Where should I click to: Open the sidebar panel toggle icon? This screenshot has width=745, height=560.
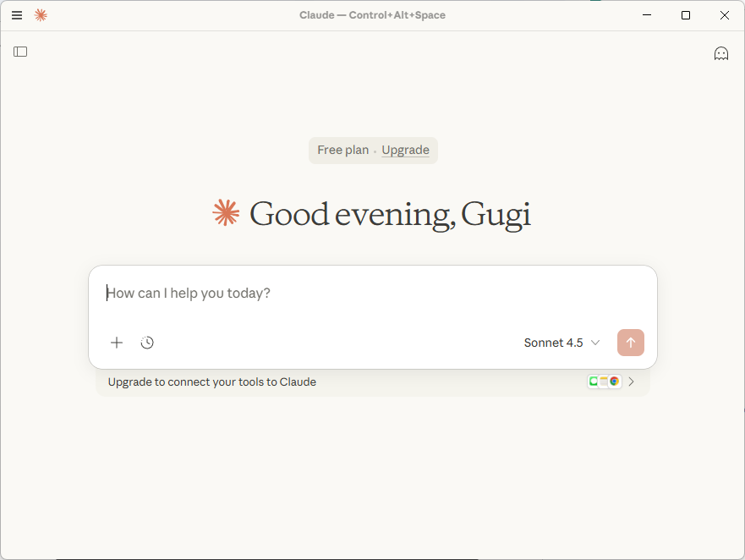[x=19, y=52]
